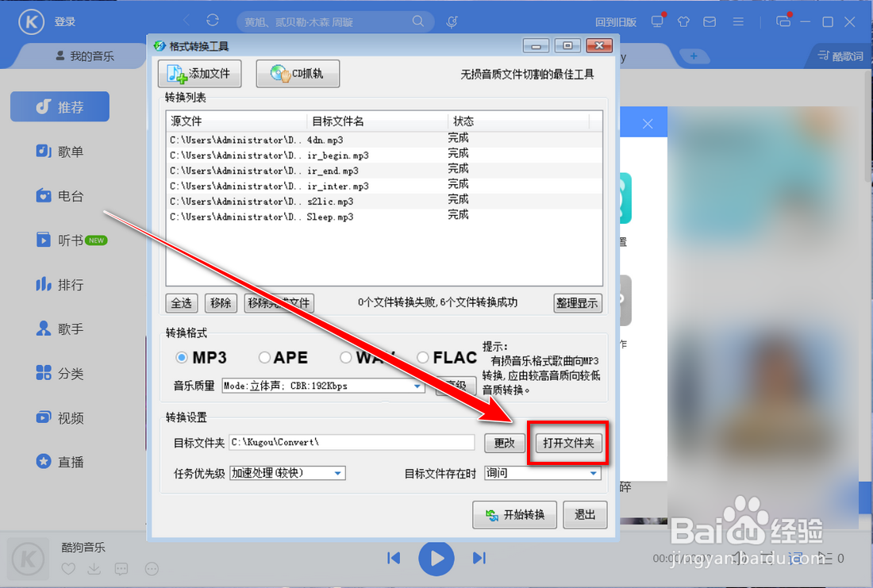Screen dimensions: 873x588
Task: Click the Play button
Action: coord(436,558)
